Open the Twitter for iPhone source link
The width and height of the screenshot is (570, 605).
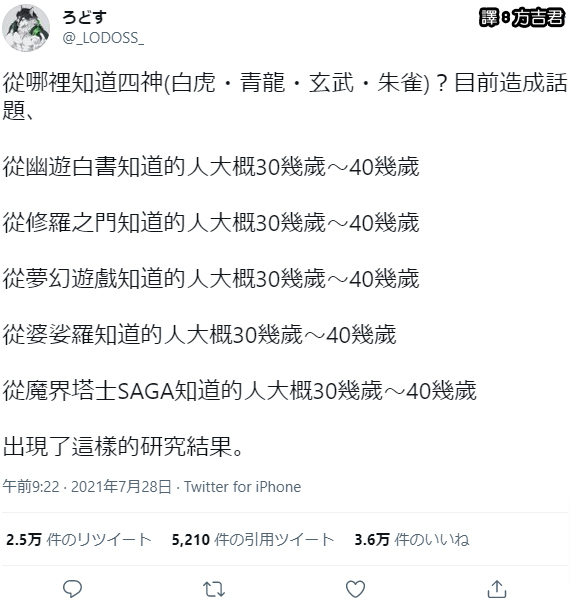coord(242,487)
